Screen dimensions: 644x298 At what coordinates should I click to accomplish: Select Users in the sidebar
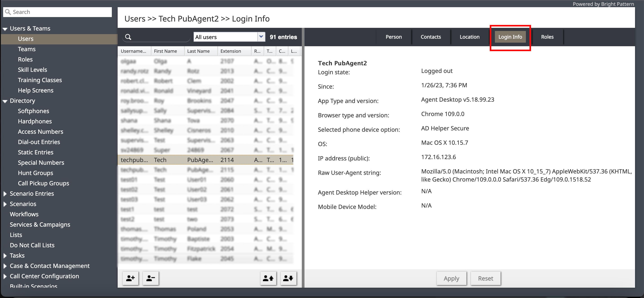click(59, 39)
